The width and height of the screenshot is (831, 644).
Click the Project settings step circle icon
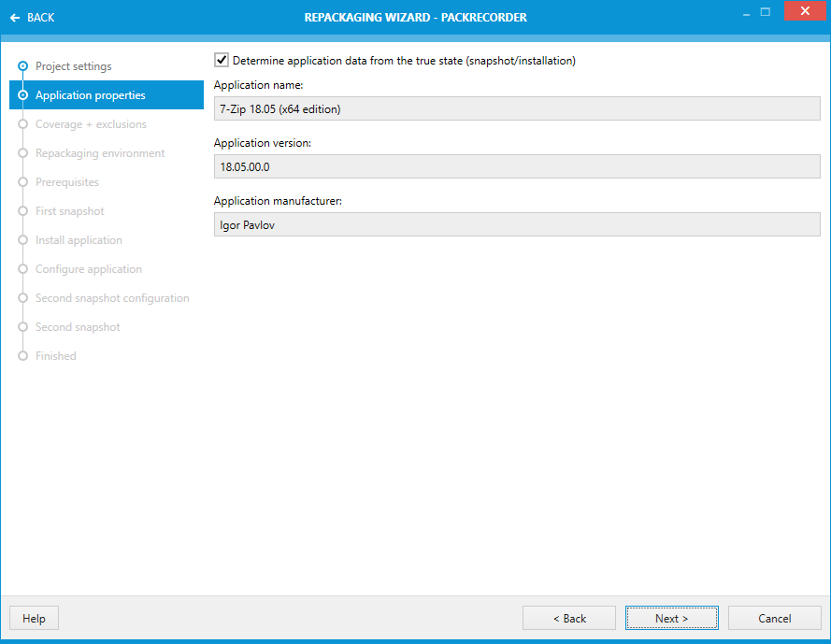pos(23,66)
